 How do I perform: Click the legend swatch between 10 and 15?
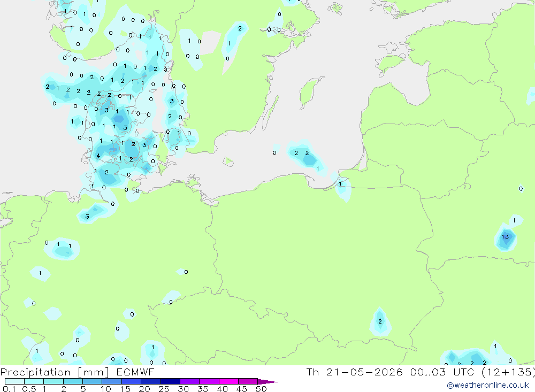click(x=112, y=381)
